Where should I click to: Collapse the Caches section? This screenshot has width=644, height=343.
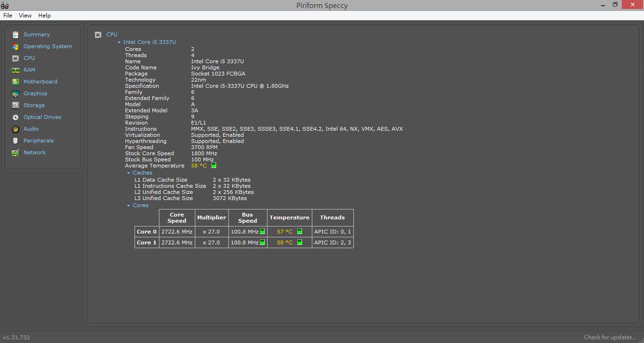pyautogui.click(x=128, y=173)
